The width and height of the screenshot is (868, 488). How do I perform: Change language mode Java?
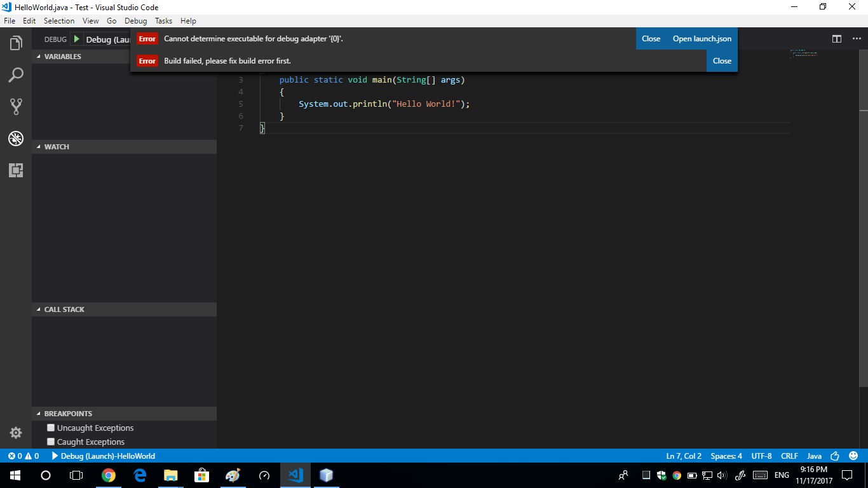point(814,456)
